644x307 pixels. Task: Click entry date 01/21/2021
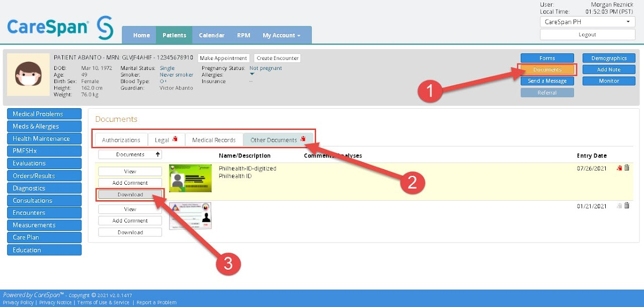(x=592, y=206)
